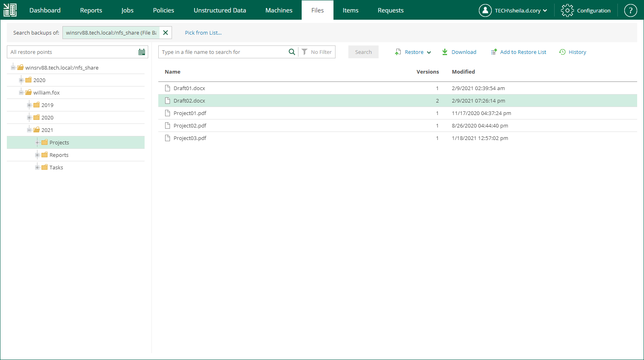The width and height of the screenshot is (644, 360).
Task: Click the Add to Restore List icon
Action: tap(494, 52)
